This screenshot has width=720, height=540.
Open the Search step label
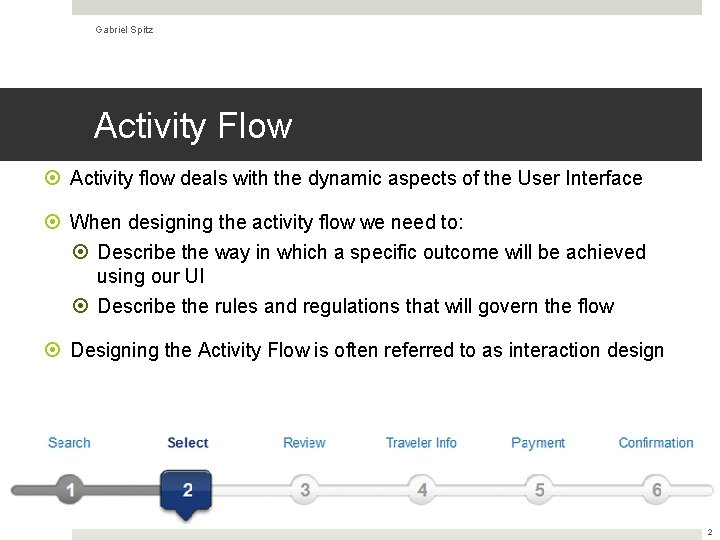(x=69, y=443)
